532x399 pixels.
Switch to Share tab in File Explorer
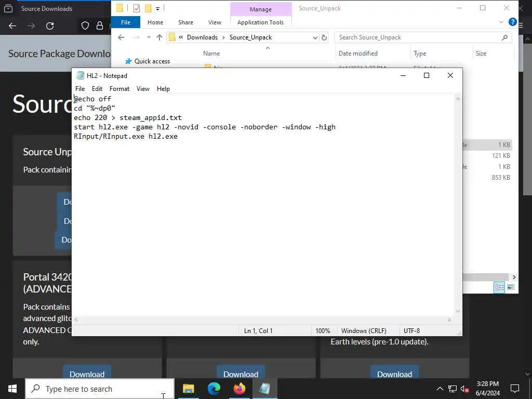coord(185,22)
